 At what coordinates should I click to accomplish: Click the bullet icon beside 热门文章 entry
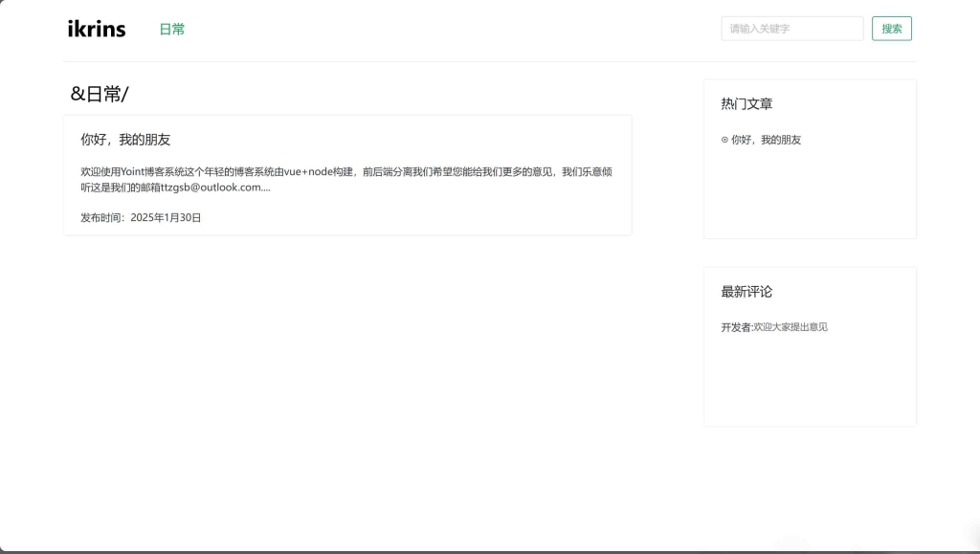[x=724, y=140]
